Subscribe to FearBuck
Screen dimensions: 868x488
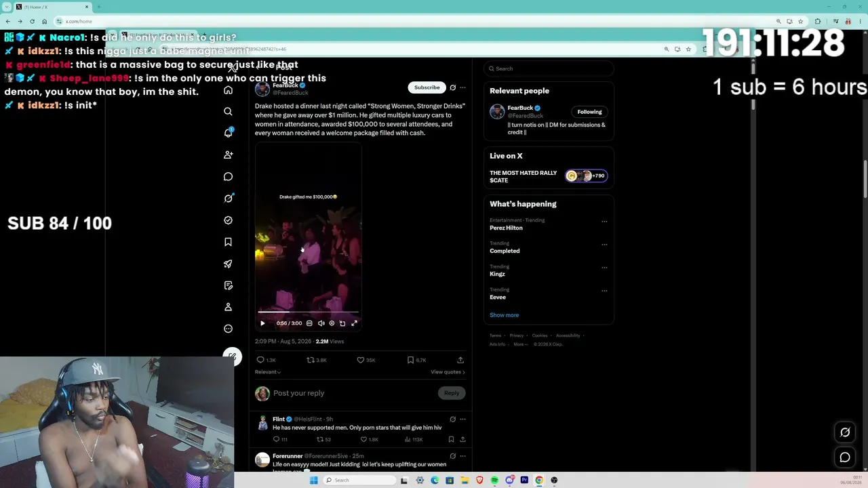click(x=427, y=87)
